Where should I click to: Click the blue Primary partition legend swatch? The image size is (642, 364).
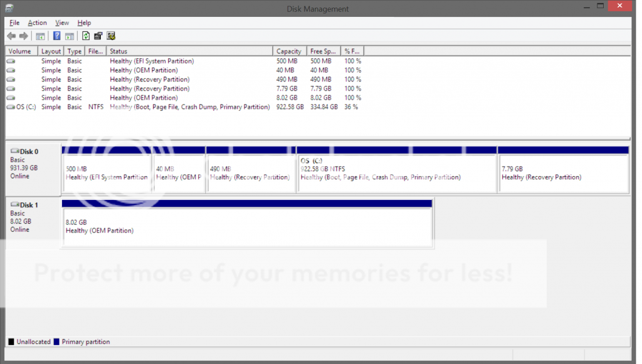tap(56, 342)
